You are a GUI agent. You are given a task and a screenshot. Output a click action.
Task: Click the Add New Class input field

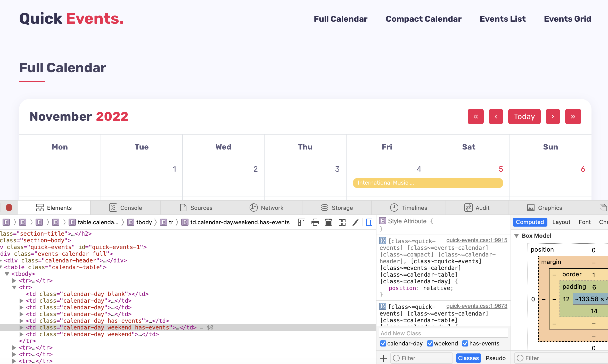443,333
